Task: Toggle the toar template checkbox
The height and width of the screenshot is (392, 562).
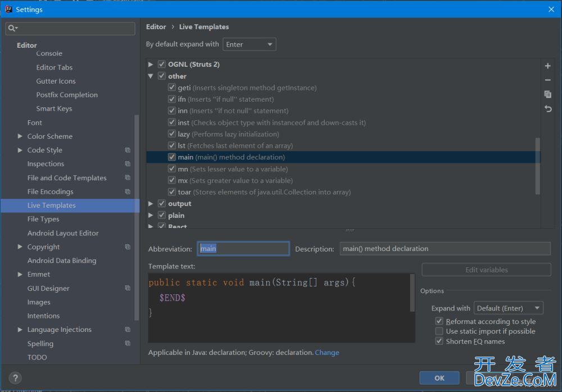Action: pos(171,192)
